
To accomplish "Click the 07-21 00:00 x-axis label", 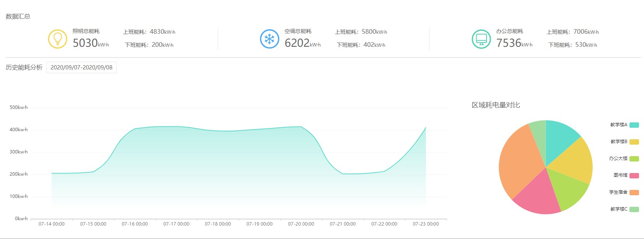I will click(x=342, y=224).
